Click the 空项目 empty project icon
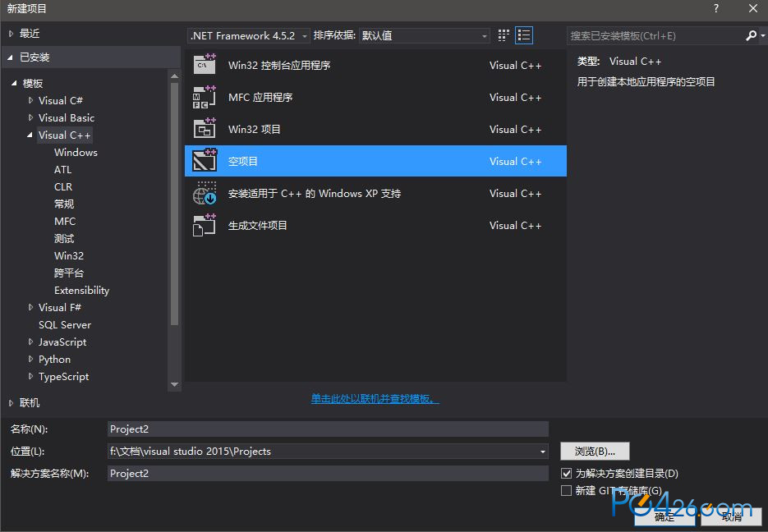768x532 pixels. click(205, 161)
